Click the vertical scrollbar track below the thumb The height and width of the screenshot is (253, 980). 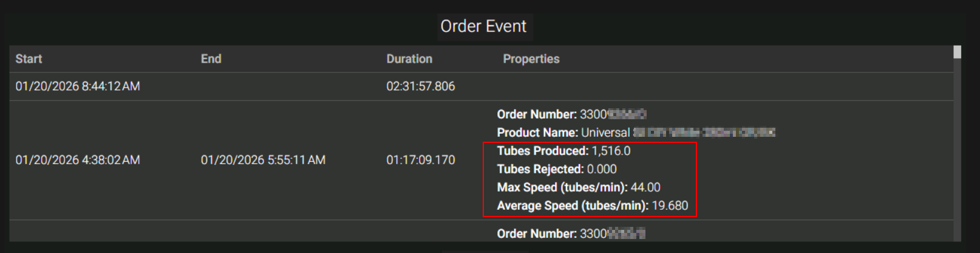(x=957, y=152)
